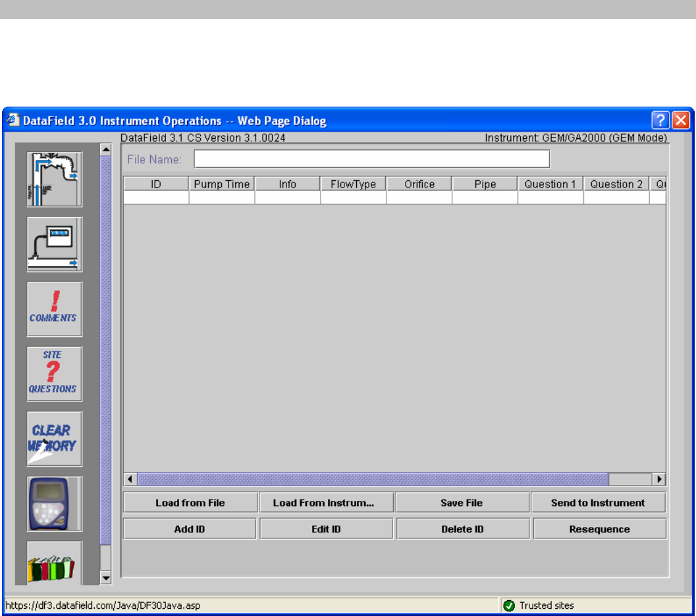
Task: Click Load from File button
Action: click(x=190, y=502)
